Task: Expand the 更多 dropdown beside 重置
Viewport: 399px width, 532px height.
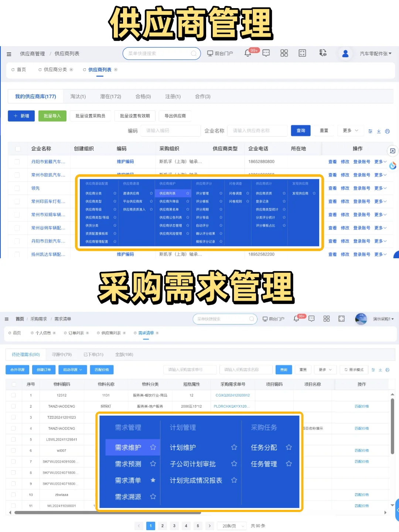Action: click(349, 130)
